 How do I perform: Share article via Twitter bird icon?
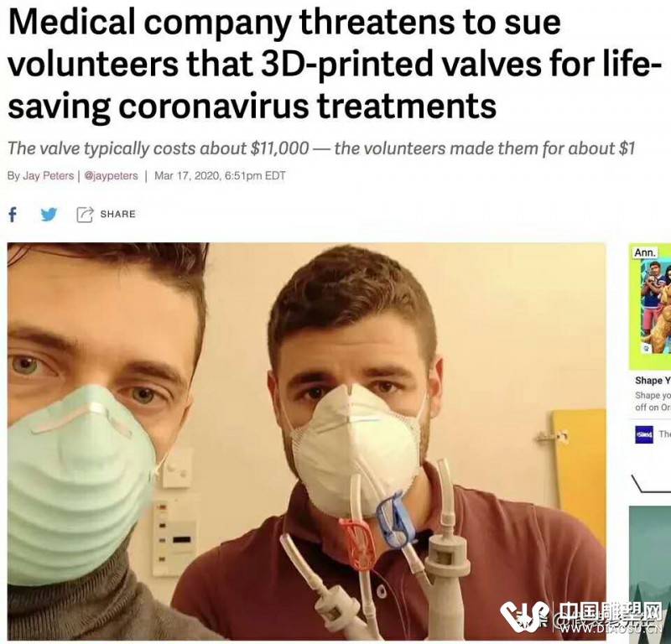[x=49, y=214]
